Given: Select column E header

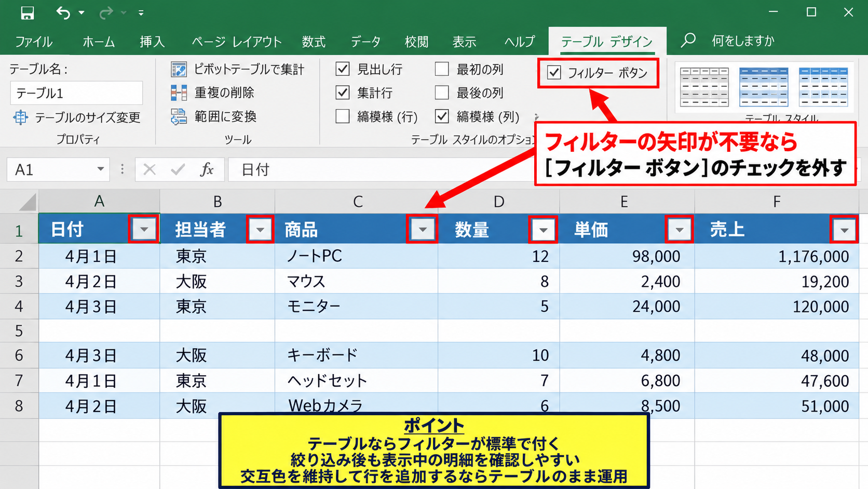Looking at the screenshot, I should pyautogui.click(x=627, y=201).
